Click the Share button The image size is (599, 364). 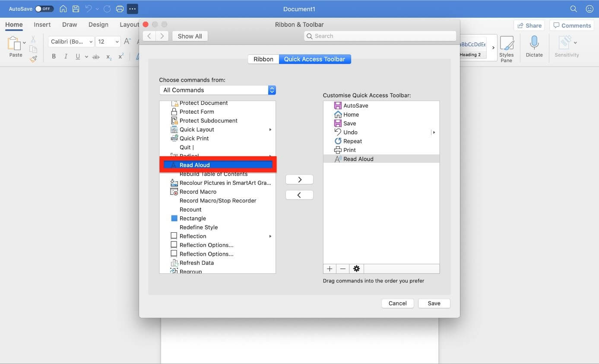pyautogui.click(x=529, y=25)
